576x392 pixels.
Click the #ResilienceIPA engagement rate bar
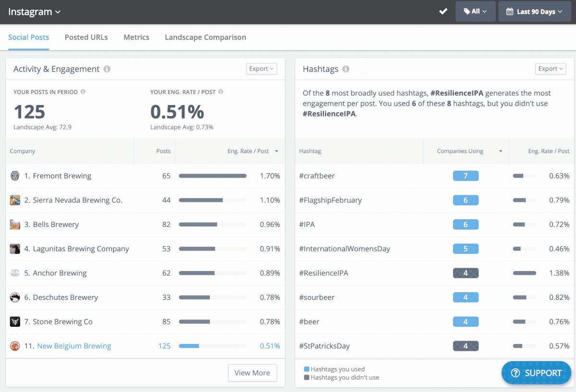(x=525, y=273)
